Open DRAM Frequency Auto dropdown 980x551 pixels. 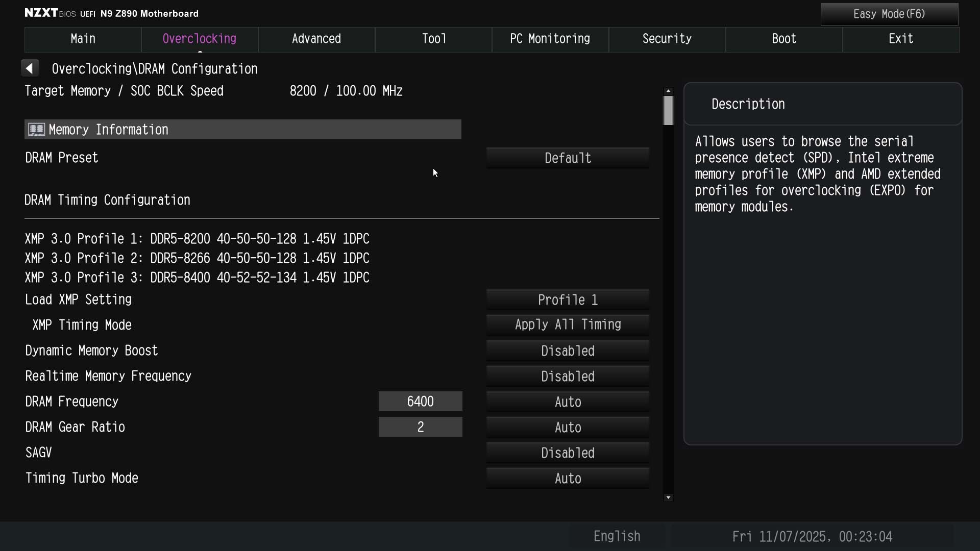(x=568, y=402)
